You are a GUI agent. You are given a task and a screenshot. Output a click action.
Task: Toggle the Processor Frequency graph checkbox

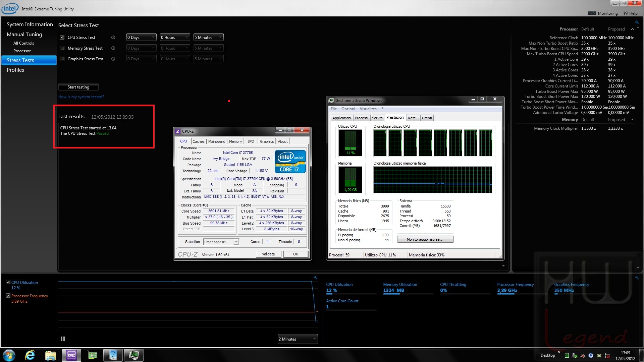[8, 296]
